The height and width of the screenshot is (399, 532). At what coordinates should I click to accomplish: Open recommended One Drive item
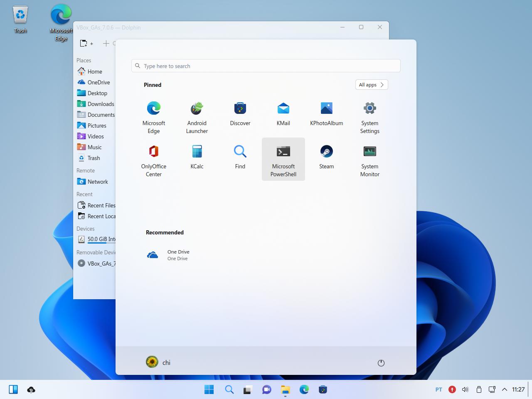(168, 255)
